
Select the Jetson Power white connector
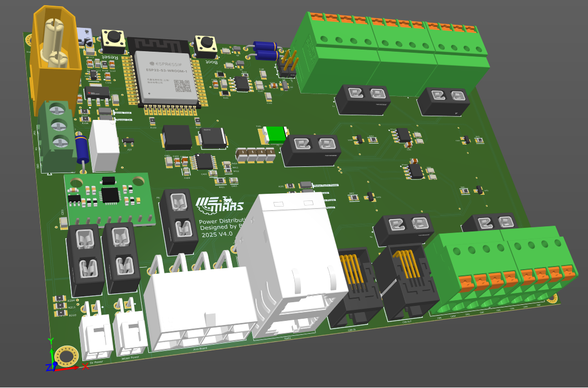[130, 328]
